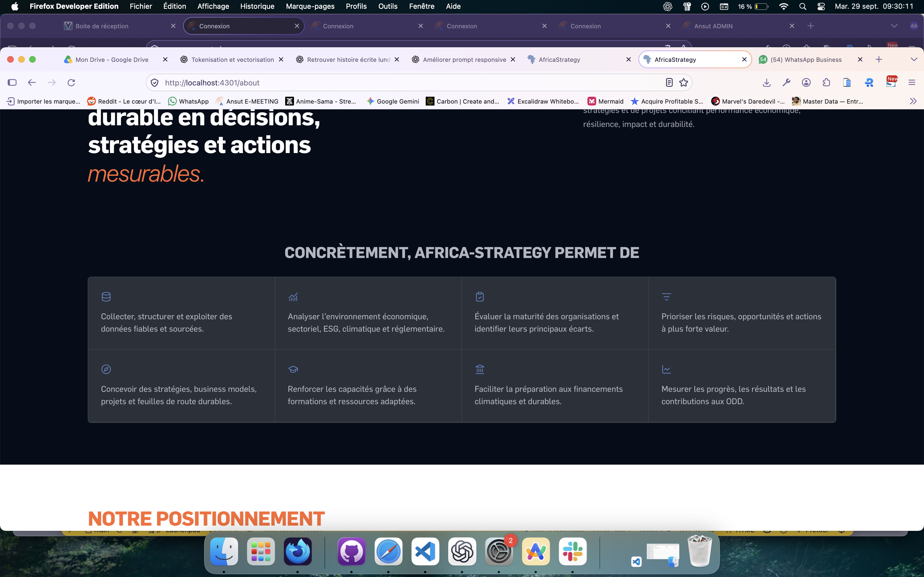Reload the localhost about page
The height and width of the screenshot is (577, 924).
71,82
